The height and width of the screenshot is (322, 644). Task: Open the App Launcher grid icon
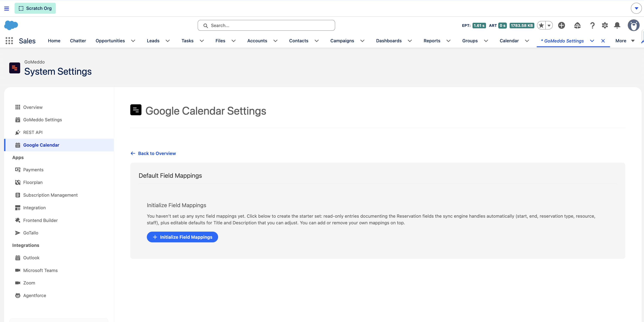(x=9, y=41)
